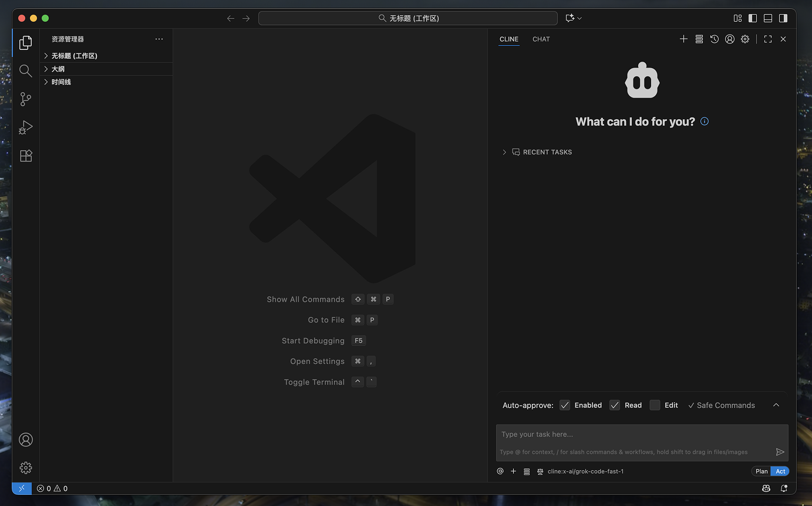812x506 pixels.
Task: Expand the 时间线 timeline section
Action: tap(106, 82)
